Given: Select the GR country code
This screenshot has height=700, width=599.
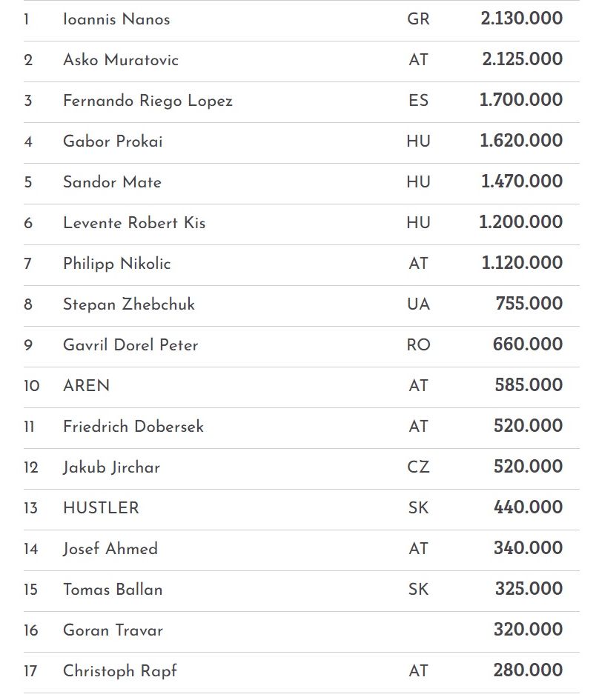Looking at the screenshot, I should [418, 19].
